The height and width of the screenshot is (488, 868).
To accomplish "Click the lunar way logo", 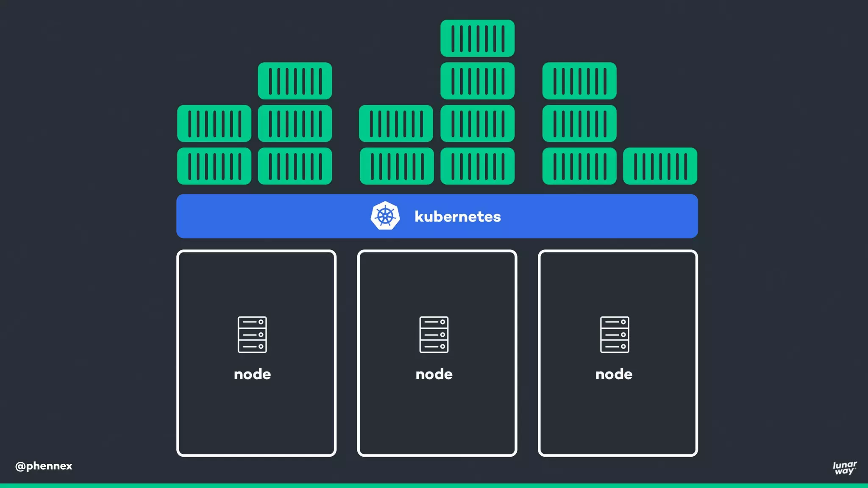I will pos(844,468).
